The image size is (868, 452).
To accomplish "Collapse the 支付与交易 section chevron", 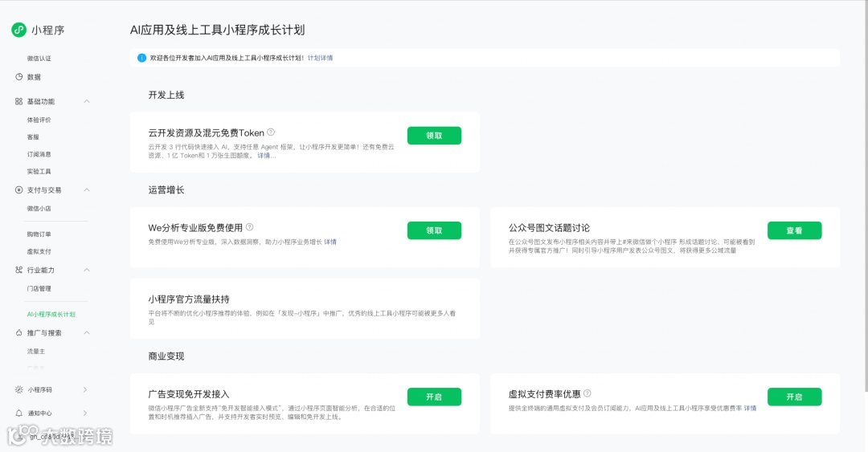I will (x=86, y=189).
